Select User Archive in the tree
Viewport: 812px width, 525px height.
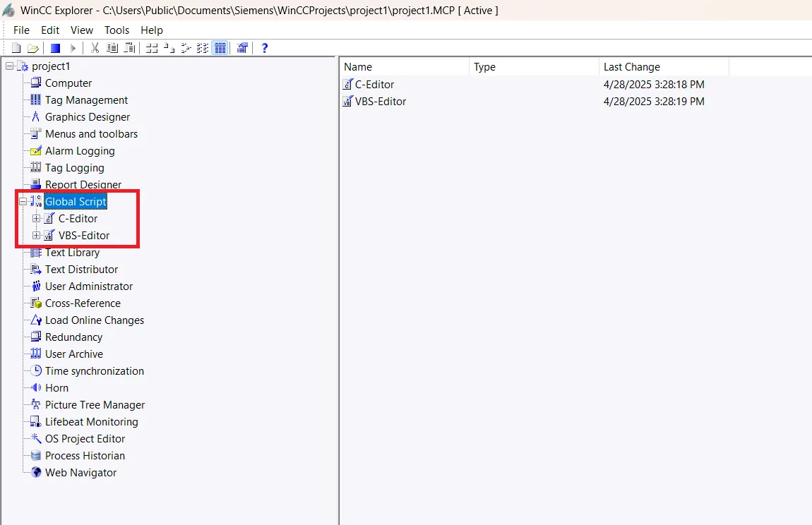pos(74,354)
